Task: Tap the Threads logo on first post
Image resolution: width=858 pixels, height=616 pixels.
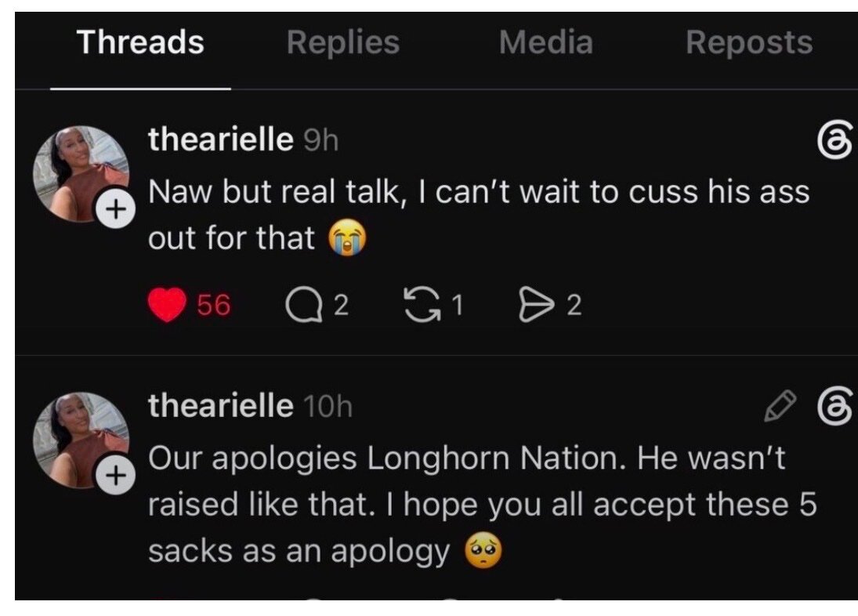Action: pos(835,140)
